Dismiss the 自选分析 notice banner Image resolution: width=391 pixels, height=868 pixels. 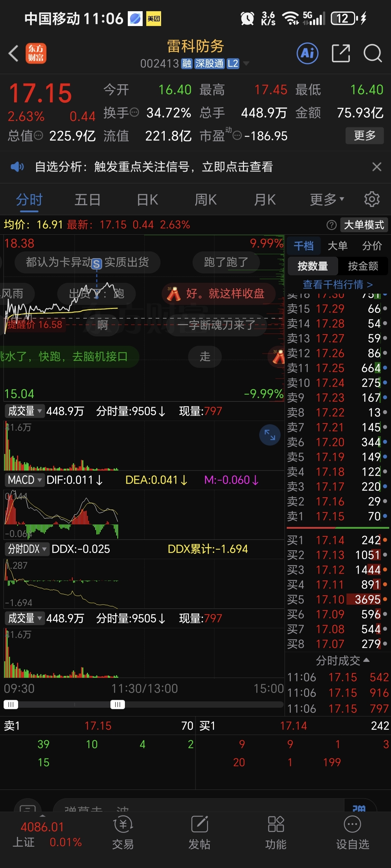click(x=377, y=167)
